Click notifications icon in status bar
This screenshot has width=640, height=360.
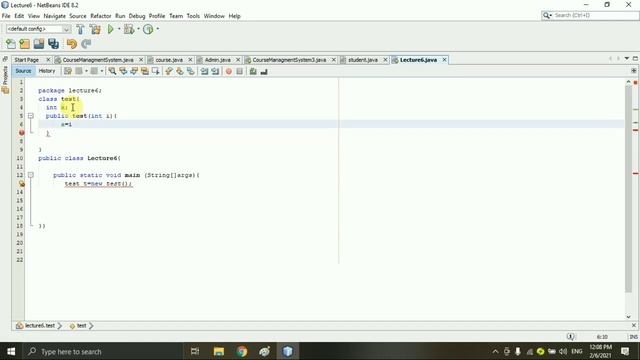571,337
